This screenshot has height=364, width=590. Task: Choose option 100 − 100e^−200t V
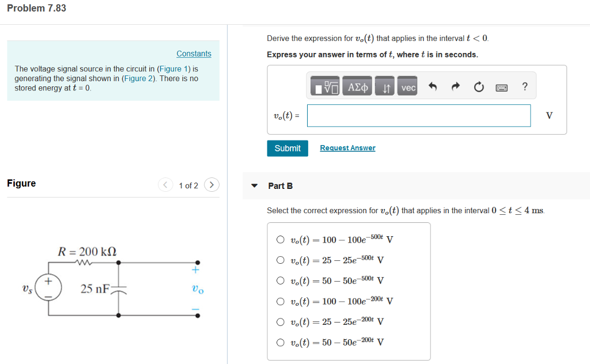(281, 301)
